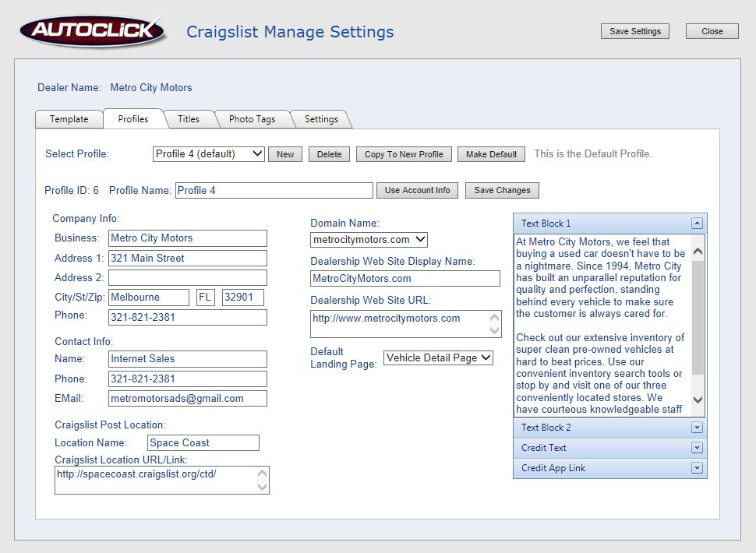Click the Profile Name field
Viewport: 756px width, 553px height.
coord(274,190)
